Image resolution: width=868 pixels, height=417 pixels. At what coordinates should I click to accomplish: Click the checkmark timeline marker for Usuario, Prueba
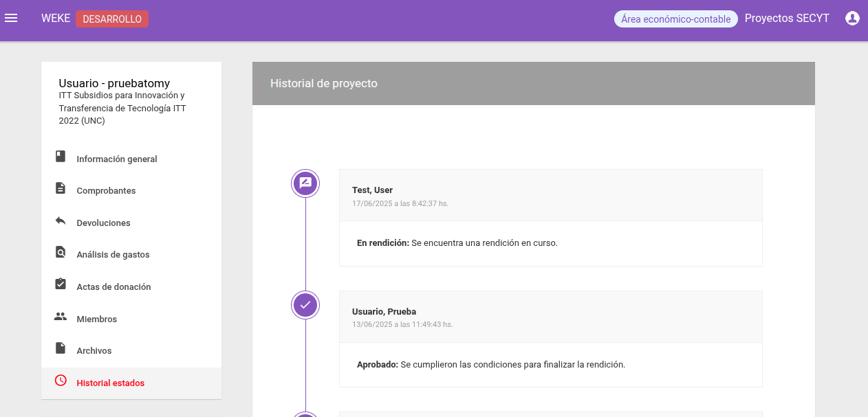click(305, 305)
